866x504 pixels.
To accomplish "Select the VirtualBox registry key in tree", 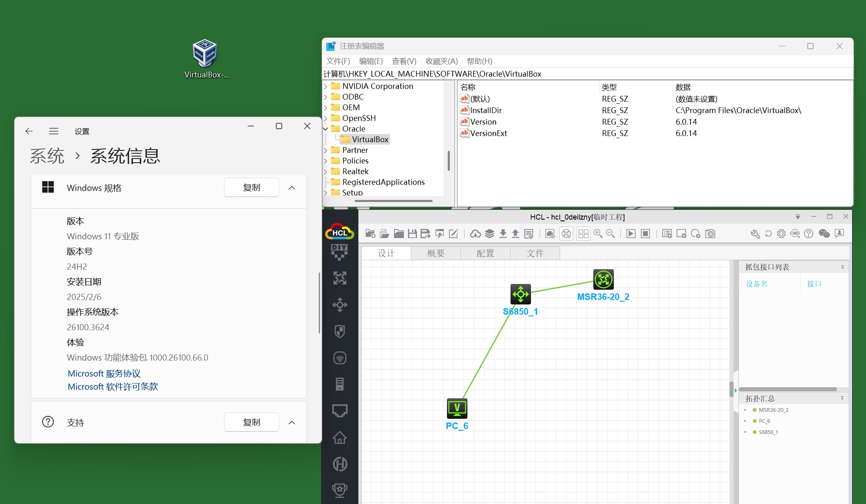I will [370, 139].
